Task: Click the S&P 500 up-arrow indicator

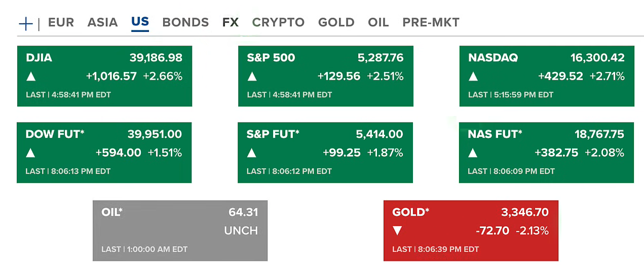Action: (252, 76)
